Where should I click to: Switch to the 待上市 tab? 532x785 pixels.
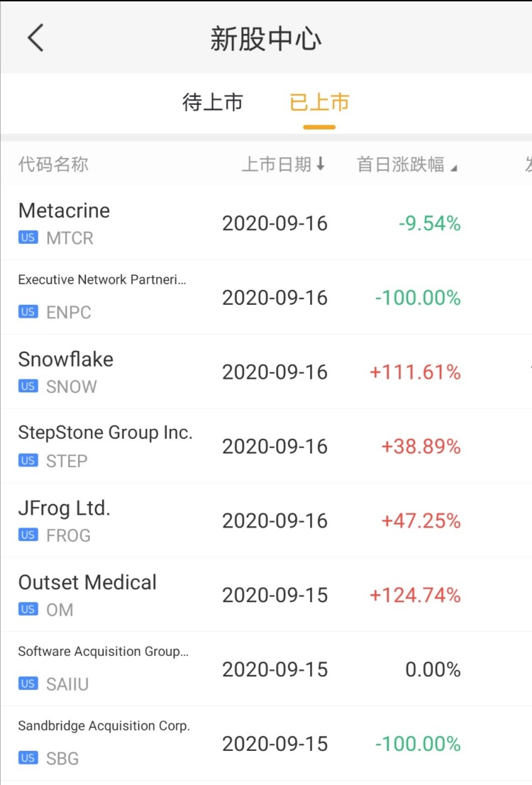213,103
